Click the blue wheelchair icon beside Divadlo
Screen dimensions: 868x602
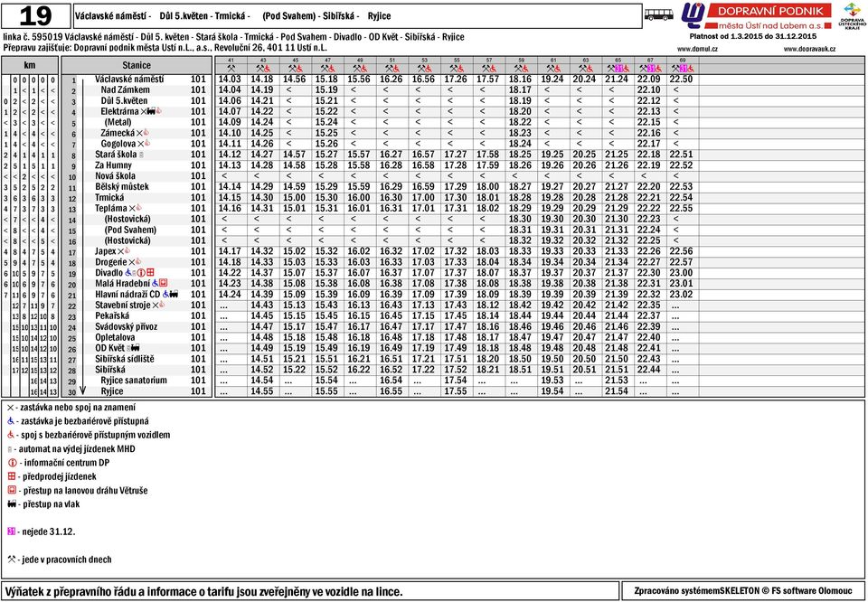tap(128, 273)
